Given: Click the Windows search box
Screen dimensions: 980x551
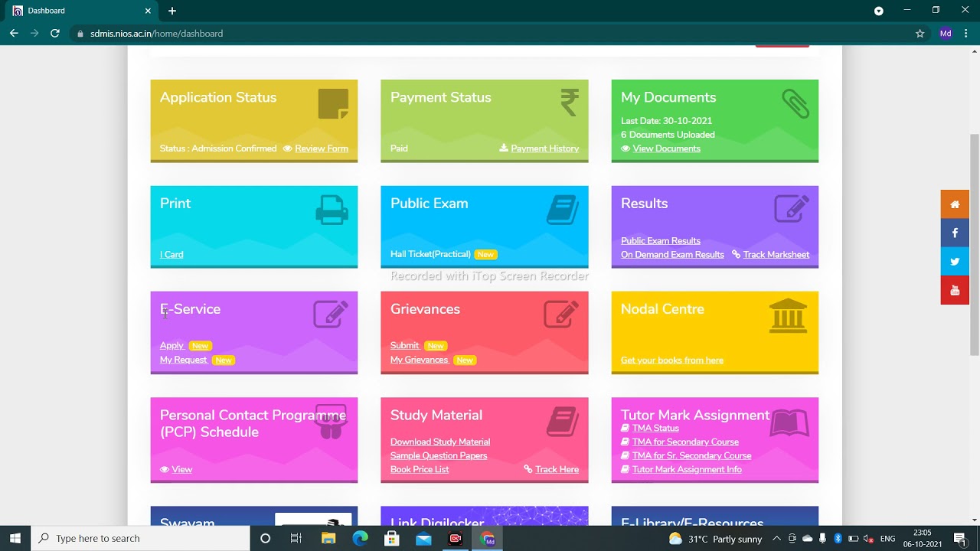Looking at the screenshot, I should pyautogui.click(x=140, y=539).
